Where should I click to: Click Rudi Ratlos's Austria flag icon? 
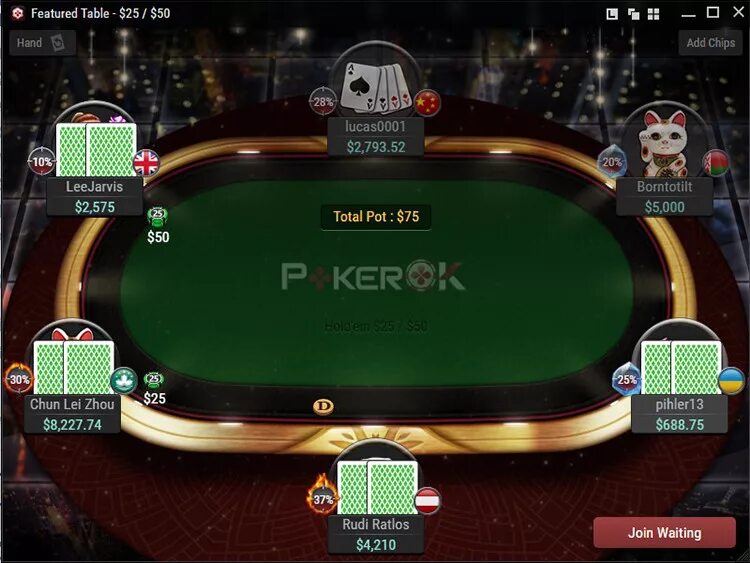point(427,501)
